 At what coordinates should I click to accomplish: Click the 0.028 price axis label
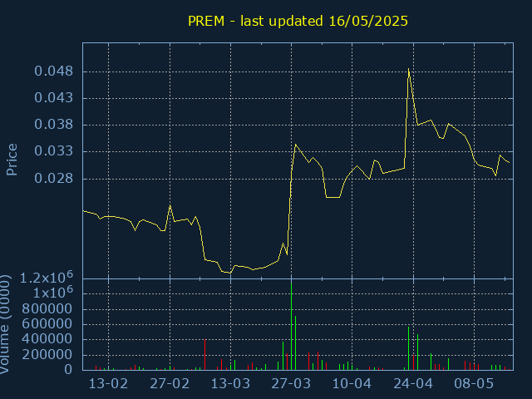pos(53,179)
